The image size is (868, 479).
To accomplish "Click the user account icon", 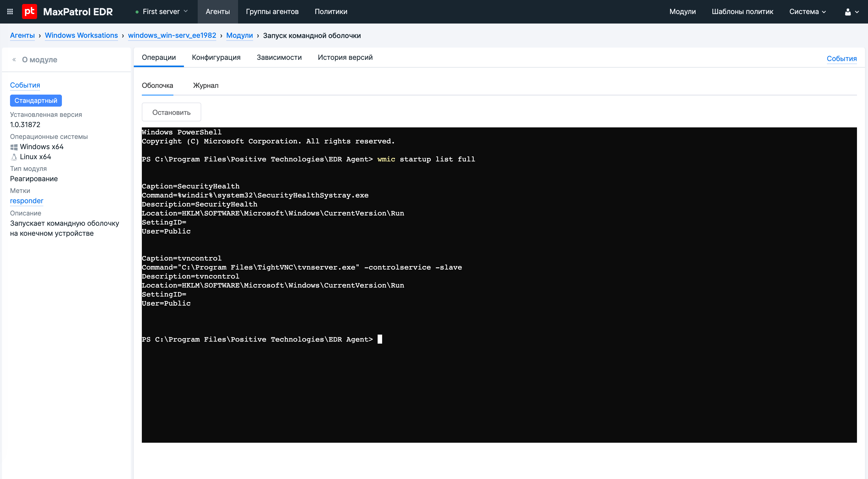I will pos(848,12).
